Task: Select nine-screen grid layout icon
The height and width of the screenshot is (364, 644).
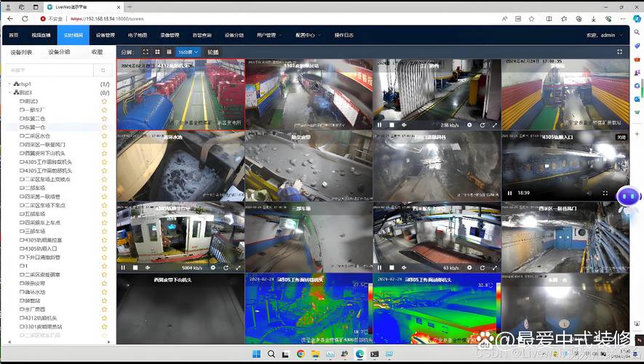Action: [170, 52]
